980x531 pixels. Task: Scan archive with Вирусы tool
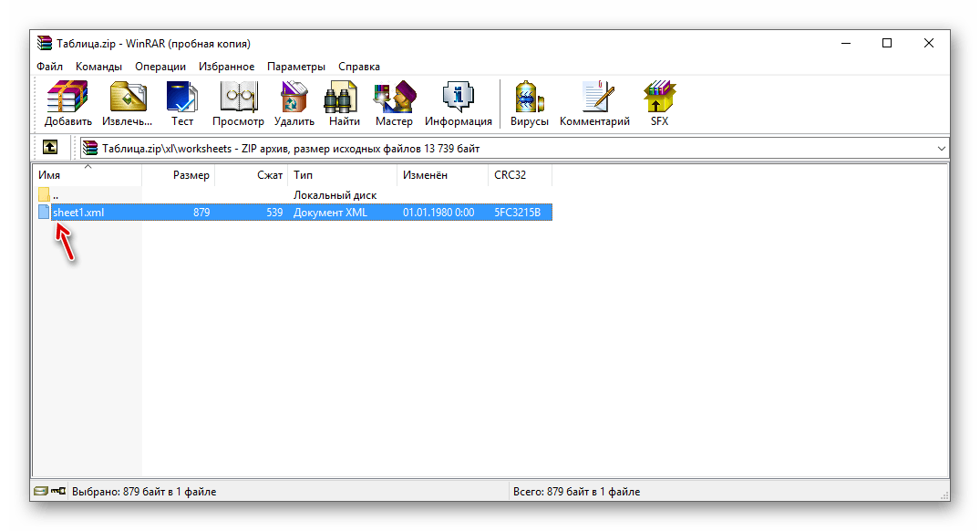pos(529,103)
